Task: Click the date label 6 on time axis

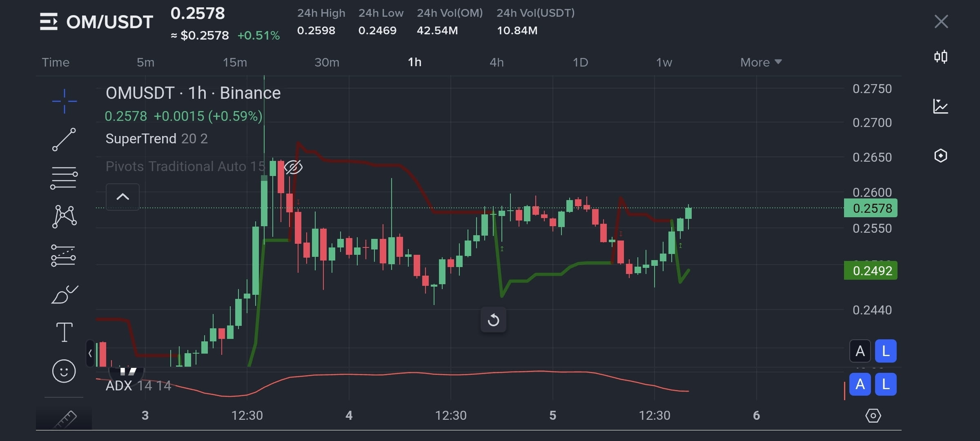Action: click(x=756, y=416)
